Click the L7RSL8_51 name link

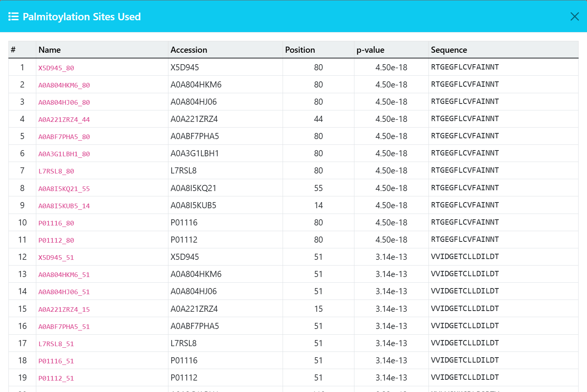tap(56, 344)
